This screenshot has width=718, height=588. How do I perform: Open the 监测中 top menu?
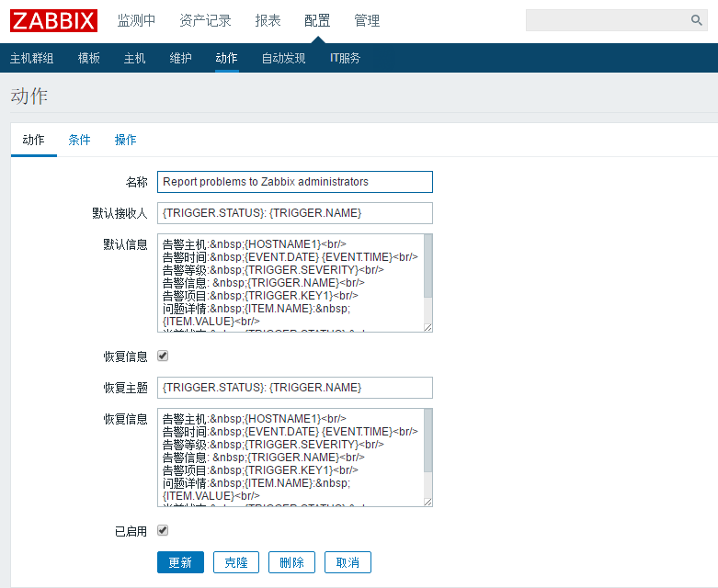click(x=136, y=20)
